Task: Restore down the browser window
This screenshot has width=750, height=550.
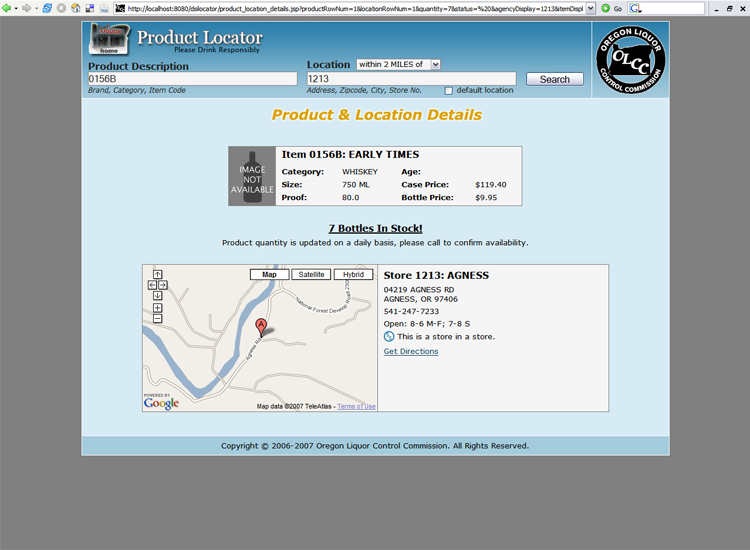Action: pyautogui.click(x=729, y=9)
